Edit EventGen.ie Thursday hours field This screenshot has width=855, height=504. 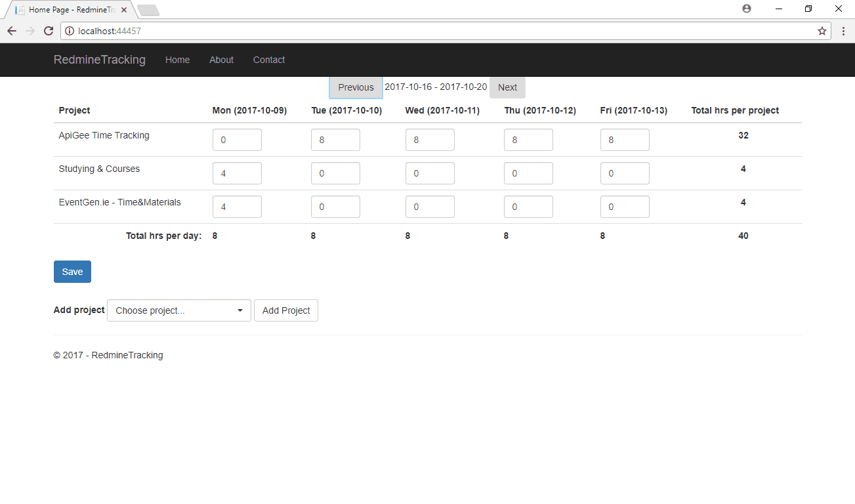click(x=528, y=207)
